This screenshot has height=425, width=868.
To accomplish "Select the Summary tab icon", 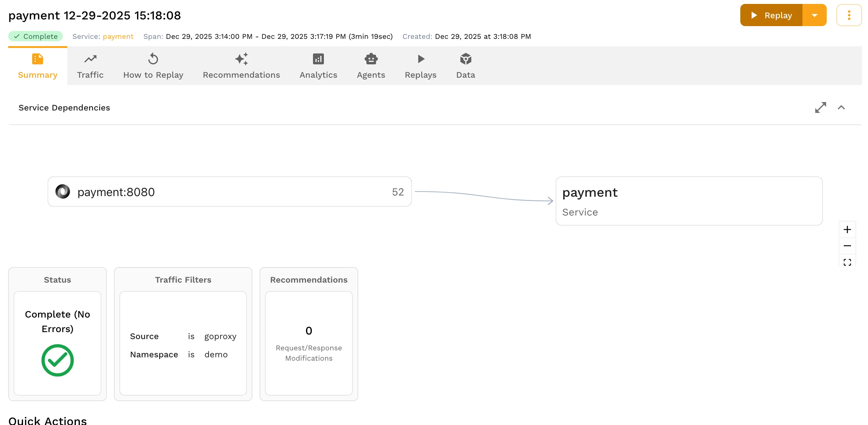I will tap(37, 59).
